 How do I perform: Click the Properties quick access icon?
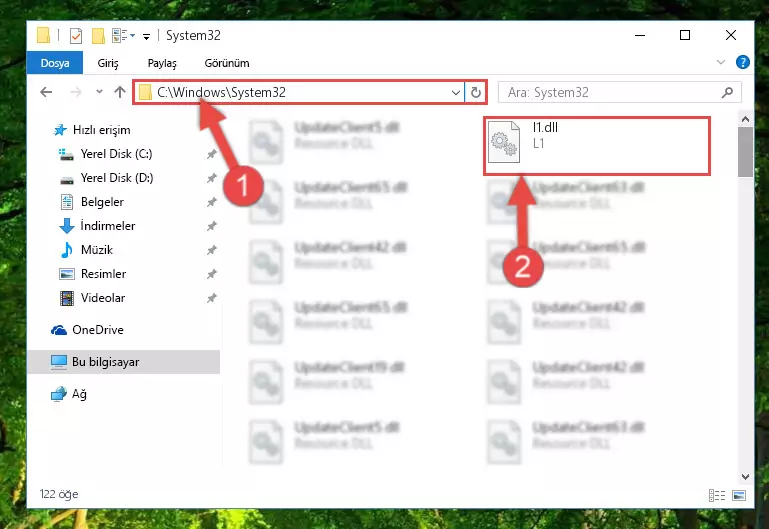pyautogui.click(x=76, y=36)
